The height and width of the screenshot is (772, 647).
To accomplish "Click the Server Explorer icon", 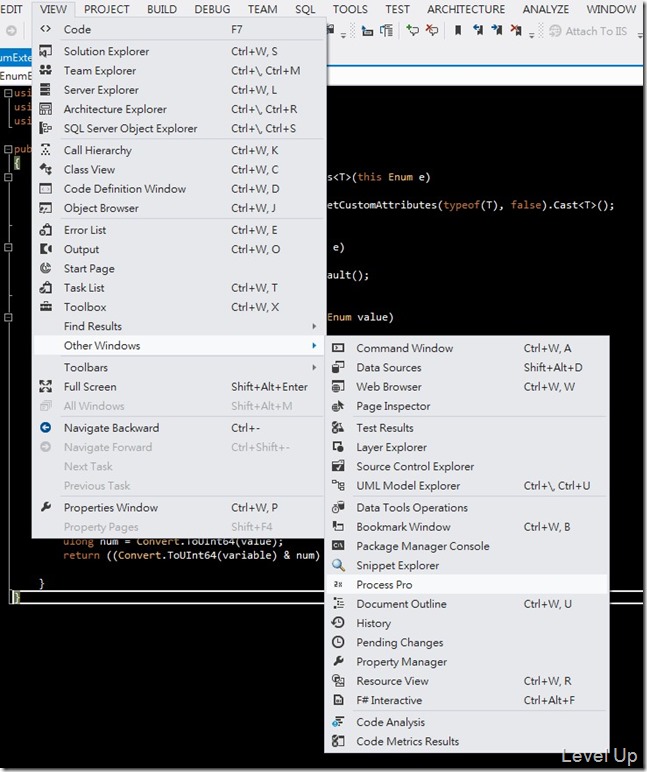I will click(46, 89).
